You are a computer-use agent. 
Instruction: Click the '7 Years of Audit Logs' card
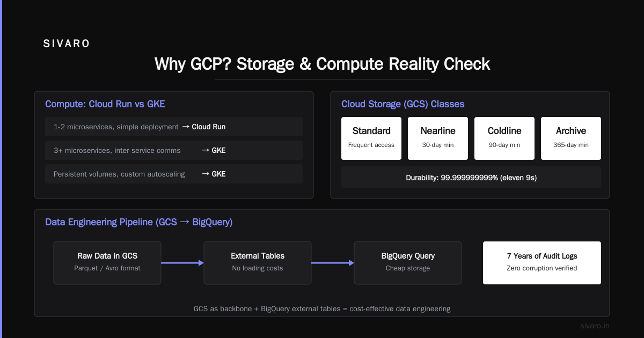(542, 263)
